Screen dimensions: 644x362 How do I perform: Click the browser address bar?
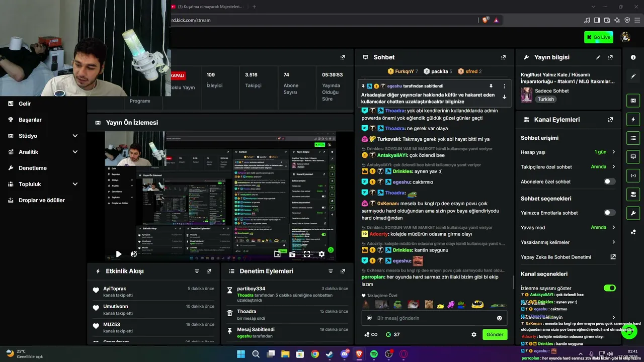[322, 20]
